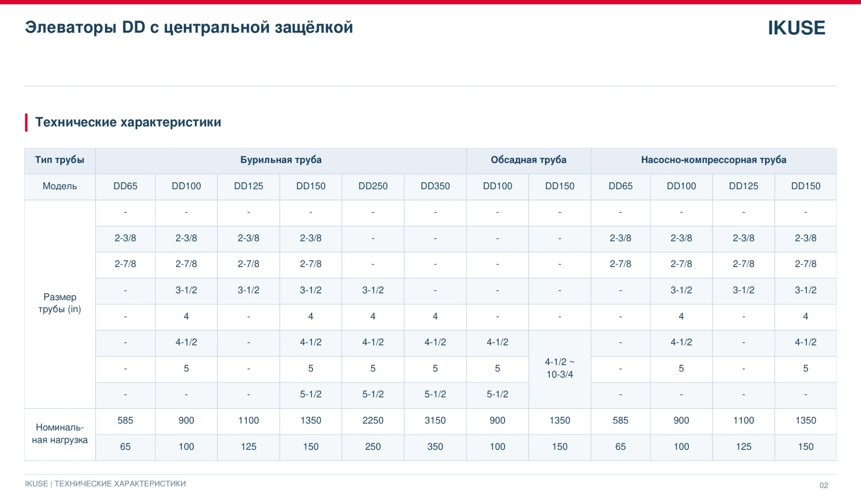Click 2-3/8 under Бурильная труба DD65
Screen dimensions: 861x504
(x=125, y=238)
